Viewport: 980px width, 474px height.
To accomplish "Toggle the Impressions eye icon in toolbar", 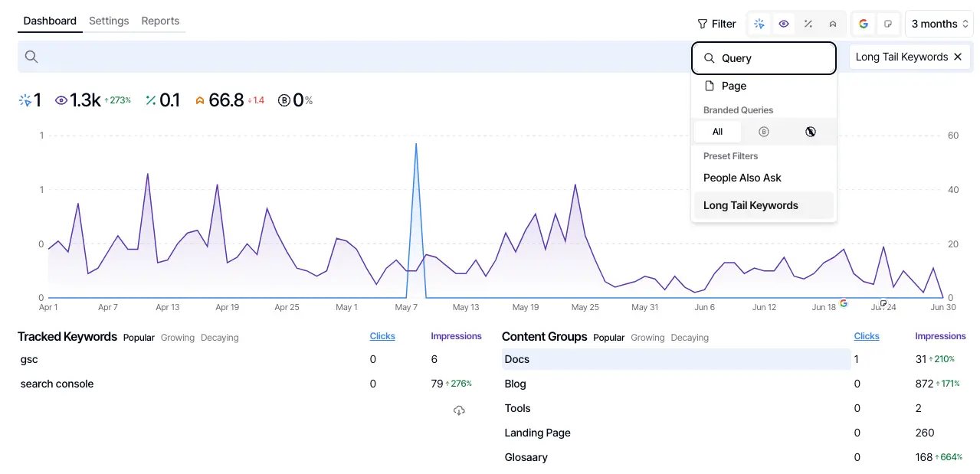I will (x=784, y=24).
